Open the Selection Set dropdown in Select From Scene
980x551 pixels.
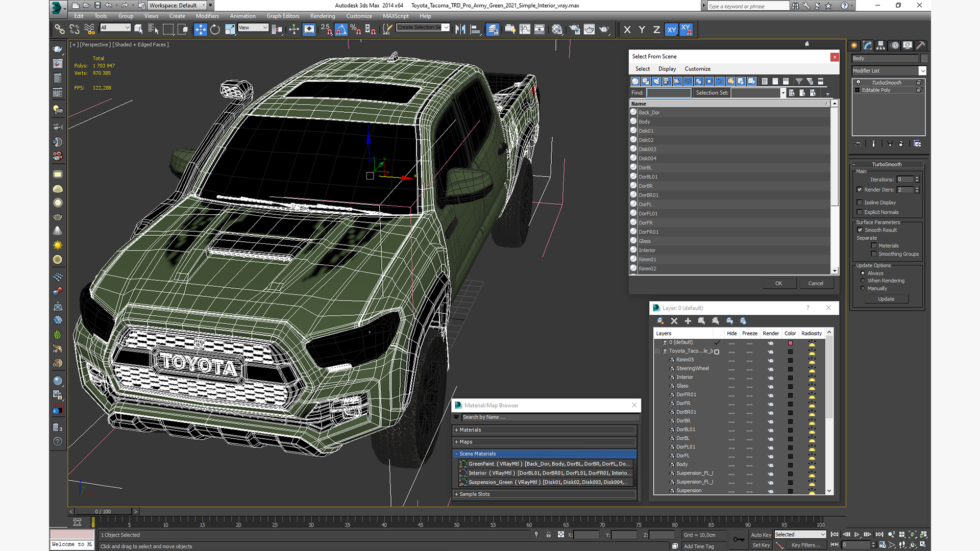click(x=783, y=93)
